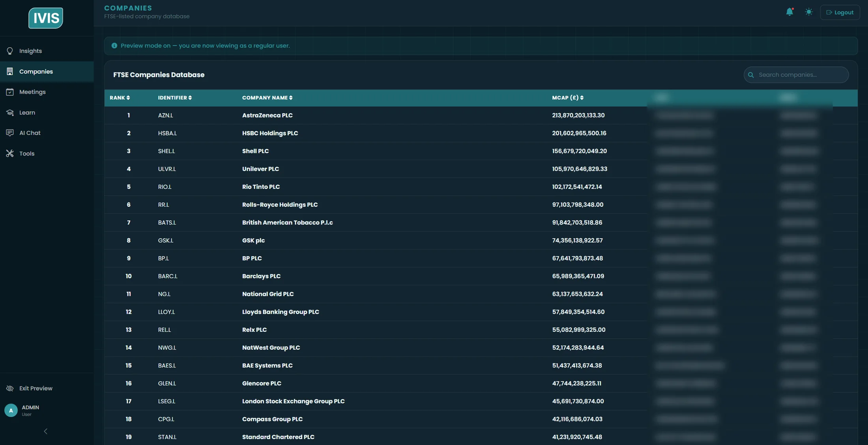Click the Exit Preview eye-slash icon
Screen dimensions: 868x445
(x=10, y=388)
